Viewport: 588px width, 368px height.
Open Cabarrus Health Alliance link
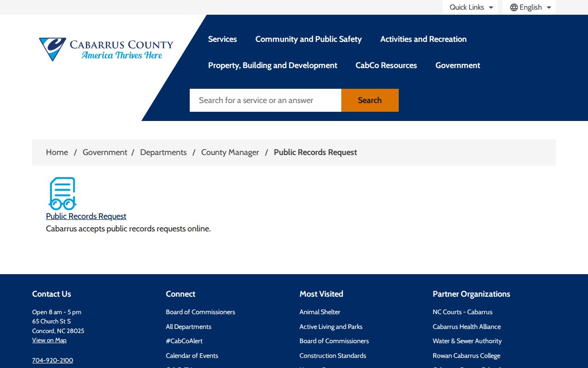pyautogui.click(x=467, y=327)
